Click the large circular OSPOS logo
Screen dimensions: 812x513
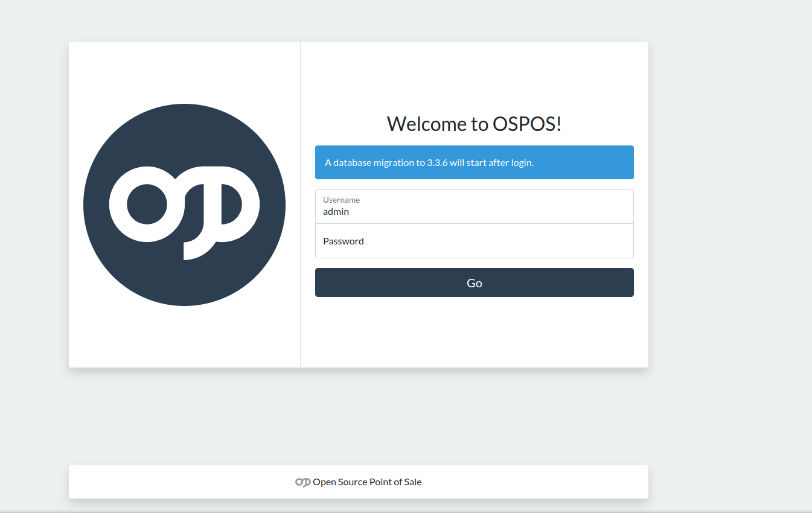tap(184, 204)
